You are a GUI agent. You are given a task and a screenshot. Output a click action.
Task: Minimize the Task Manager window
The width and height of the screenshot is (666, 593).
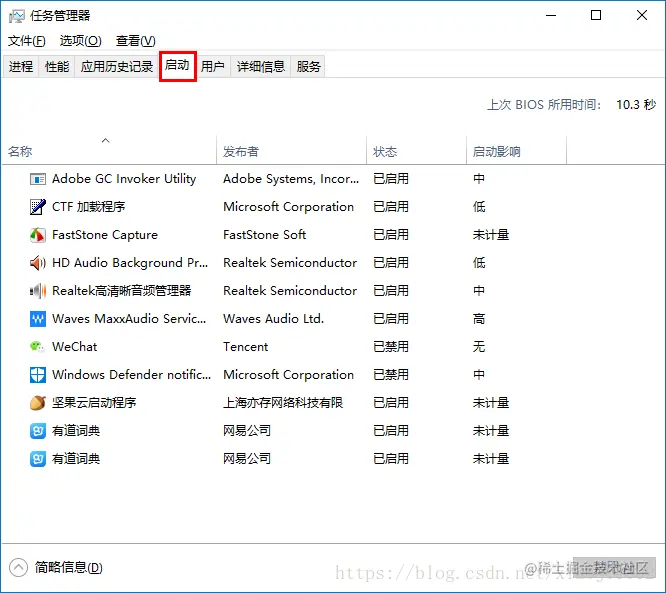pos(551,15)
